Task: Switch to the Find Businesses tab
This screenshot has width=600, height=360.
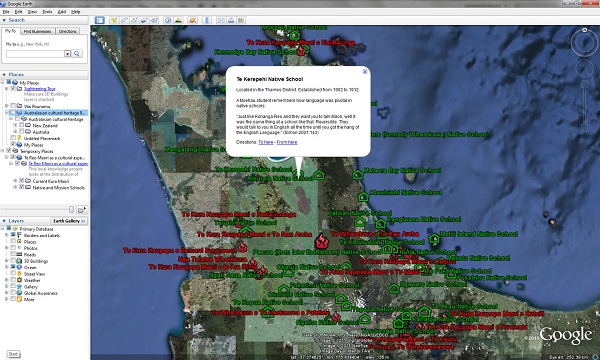Action: 37,31
